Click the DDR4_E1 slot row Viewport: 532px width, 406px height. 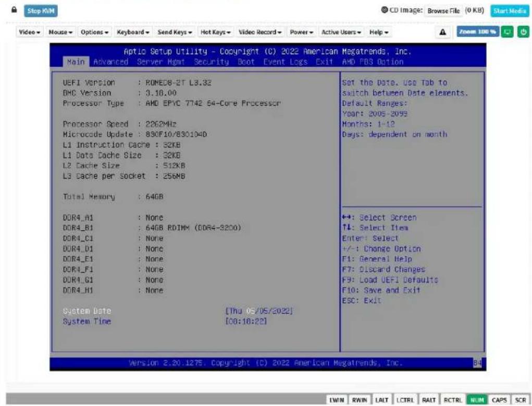click(x=113, y=259)
